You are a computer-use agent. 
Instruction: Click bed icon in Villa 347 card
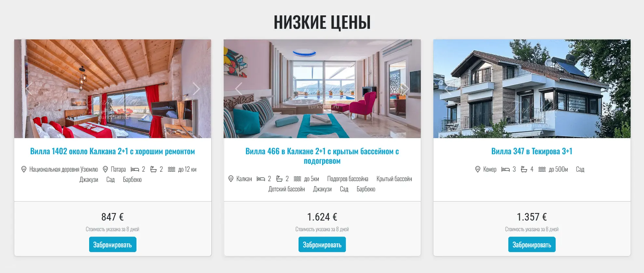pos(505,169)
